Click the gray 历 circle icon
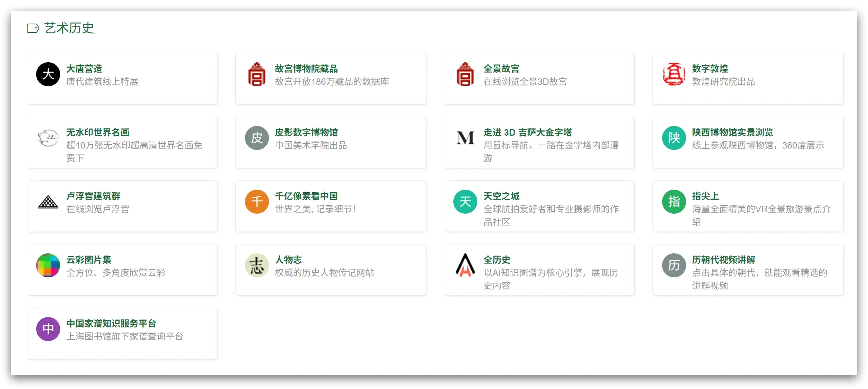The image size is (868, 389). point(674,266)
